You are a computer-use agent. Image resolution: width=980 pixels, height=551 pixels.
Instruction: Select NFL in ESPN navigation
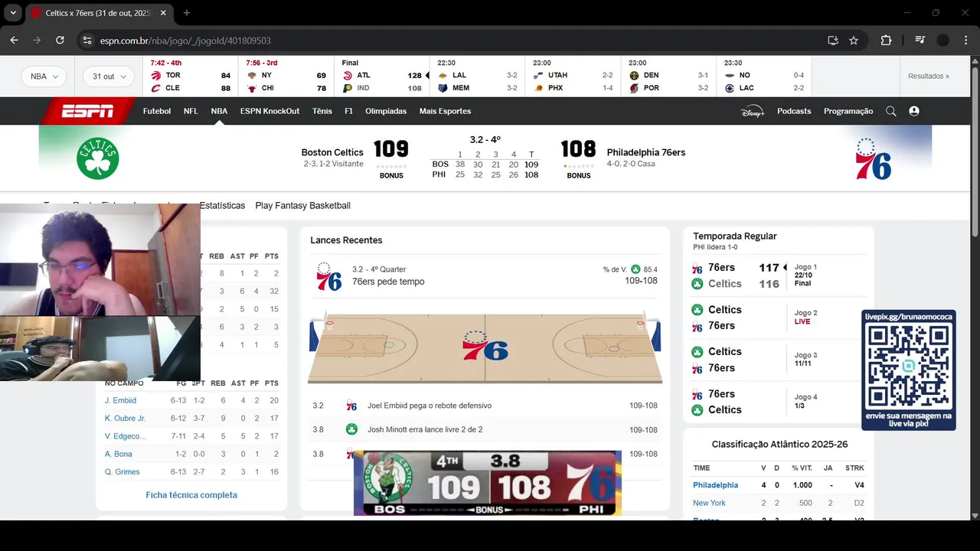pos(191,111)
